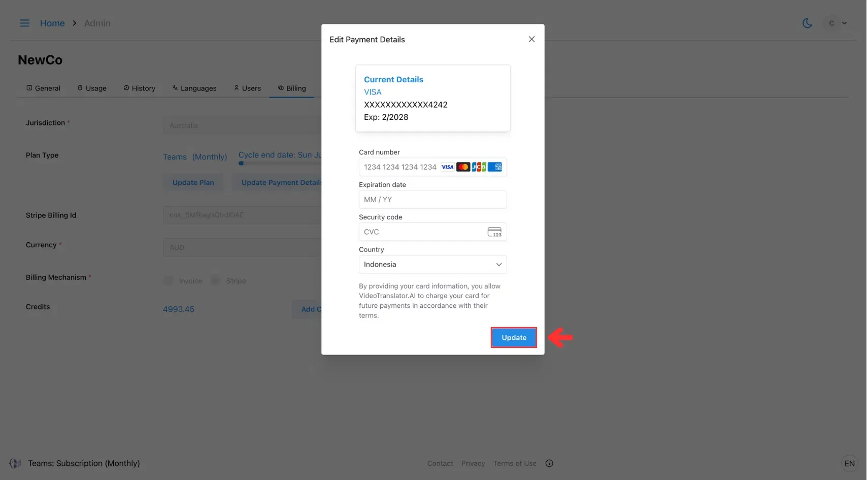
Task: Click the Teams: Subscription (Monthly) footer text
Action: (84, 463)
